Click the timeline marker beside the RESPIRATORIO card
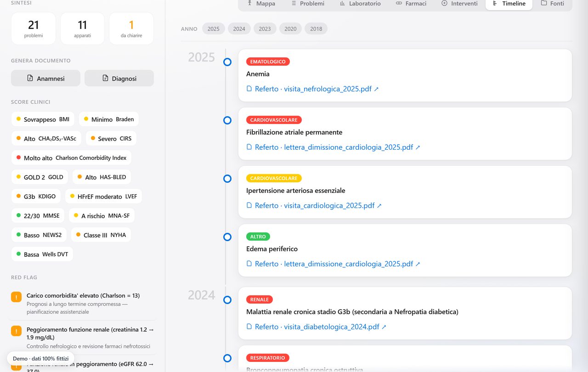Screen dimensions: 588x372 [227, 358]
